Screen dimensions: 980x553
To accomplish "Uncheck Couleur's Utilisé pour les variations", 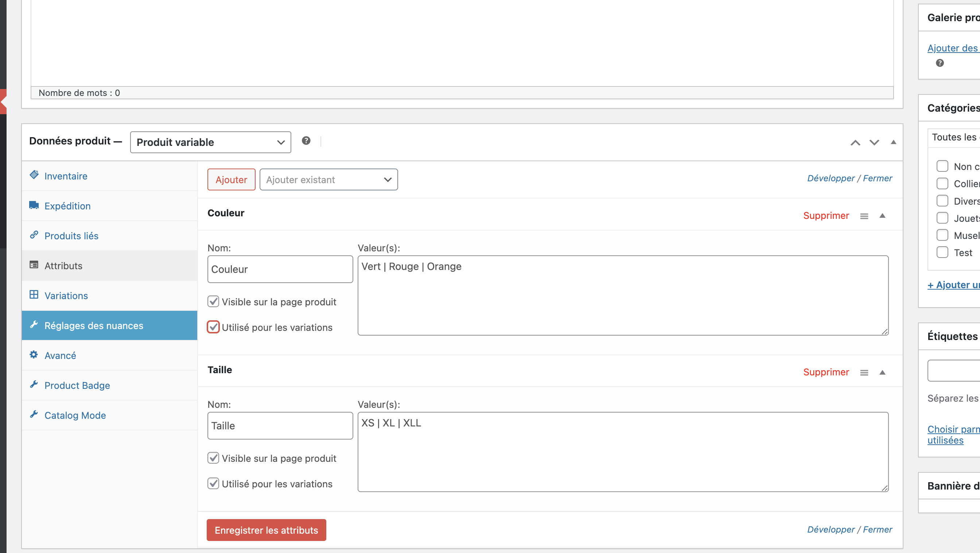I will (213, 327).
